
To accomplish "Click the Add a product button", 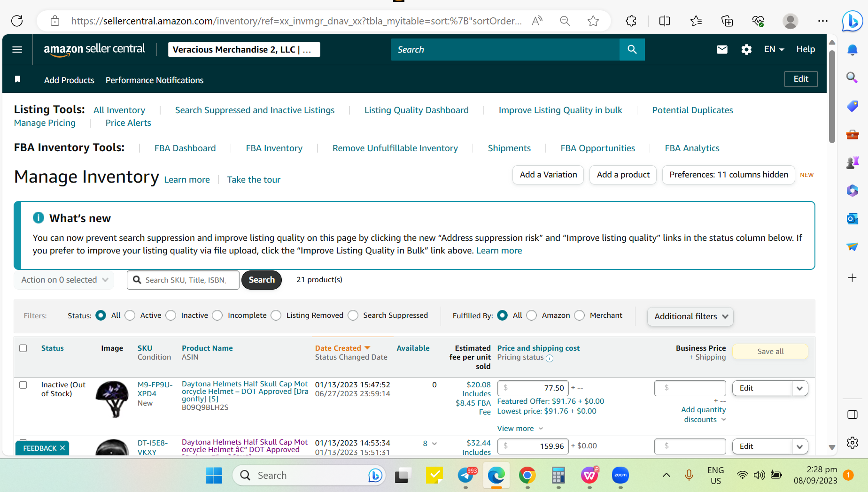I will click(x=623, y=175).
